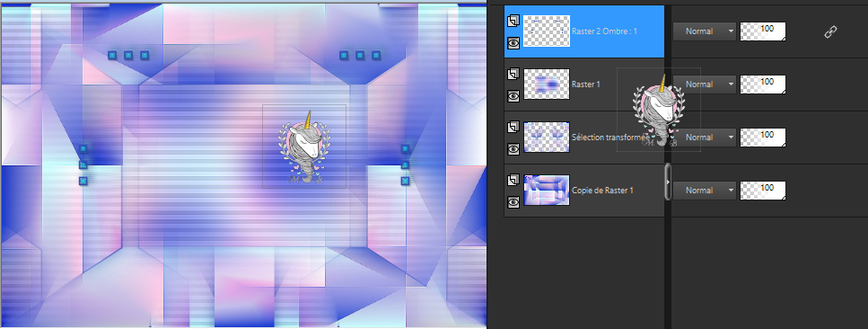Open blend mode dropdown for Raster 1 layer

[x=704, y=84]
